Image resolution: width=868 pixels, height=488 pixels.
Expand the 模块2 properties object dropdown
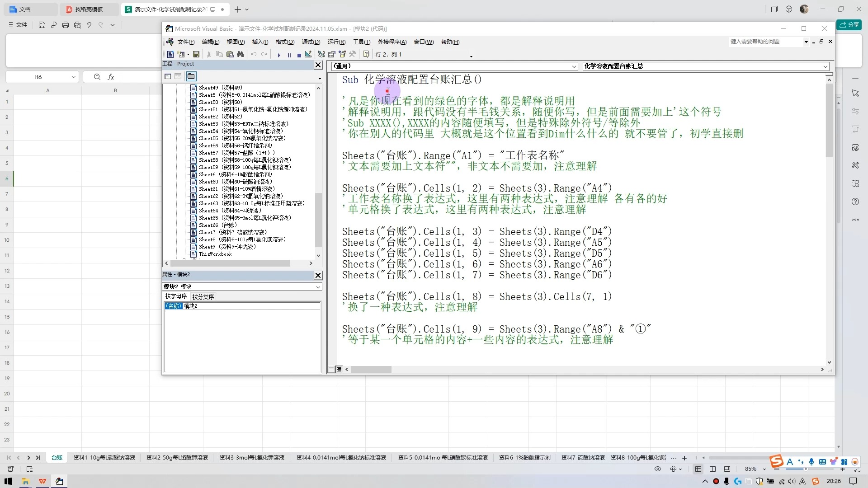(318, 287)
